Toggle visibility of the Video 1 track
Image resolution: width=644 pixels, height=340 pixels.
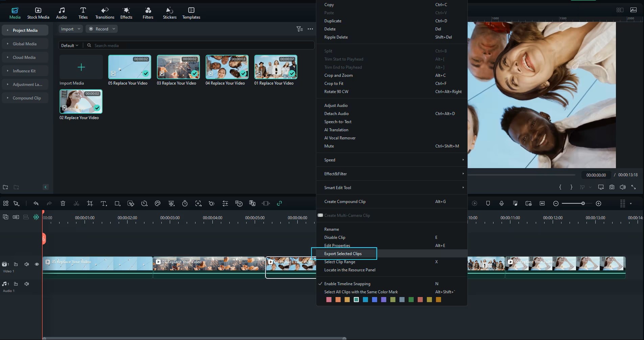(x=37, y=264)
